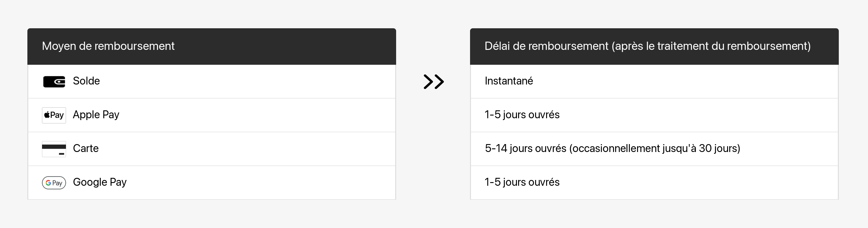The image size is (868, 228).
Task: Click the "Instantané" delay cell
Action: pos(509,81)
